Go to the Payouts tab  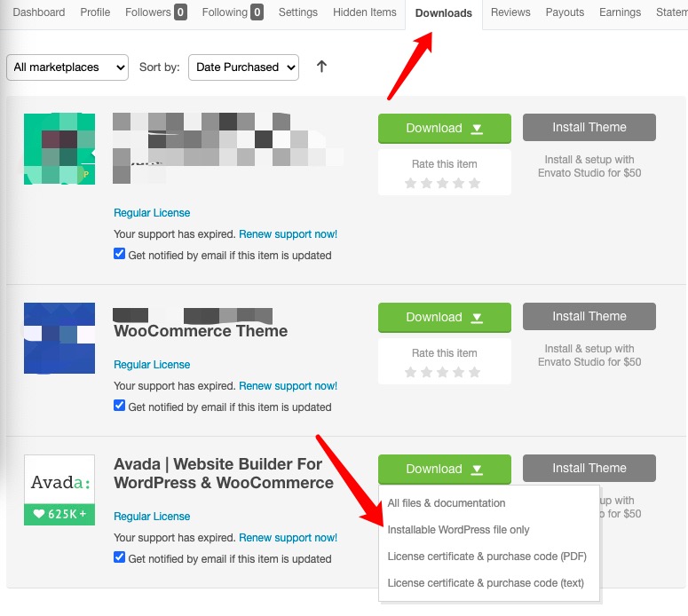[565, 12]
